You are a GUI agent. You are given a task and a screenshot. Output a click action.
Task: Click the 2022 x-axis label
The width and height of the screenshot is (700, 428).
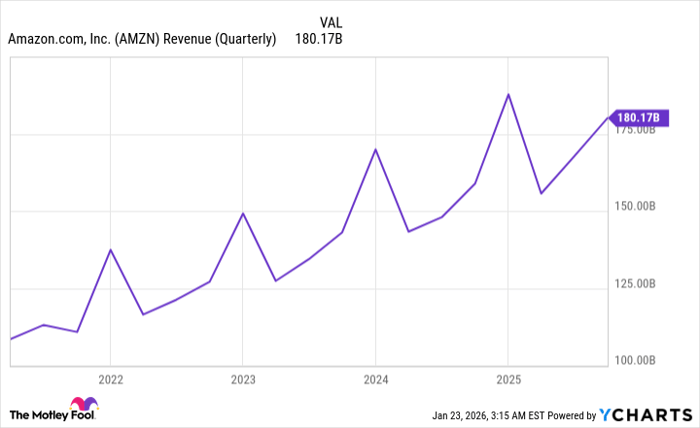point(111,380)
